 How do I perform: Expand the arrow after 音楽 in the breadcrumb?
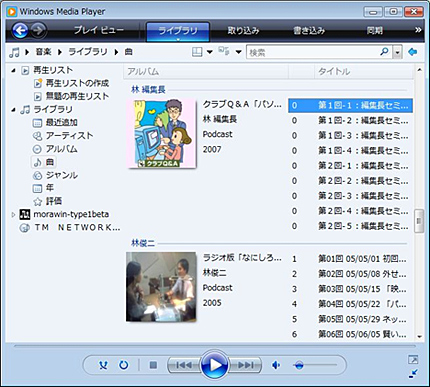(60, 52)
